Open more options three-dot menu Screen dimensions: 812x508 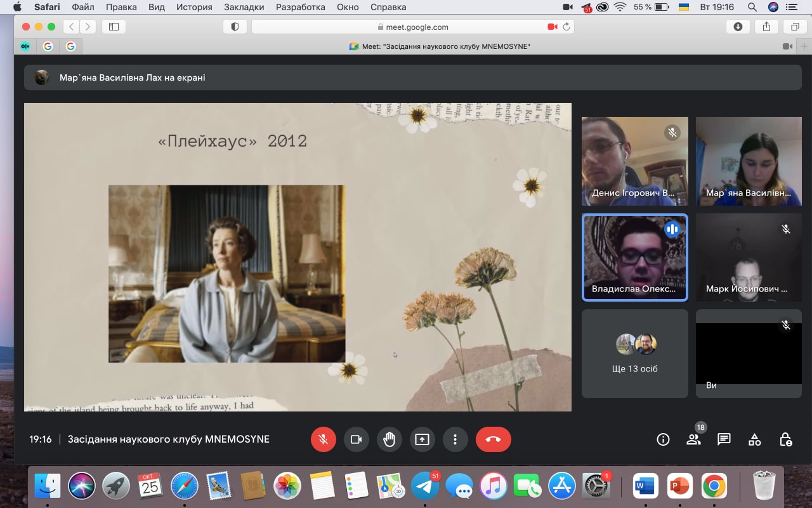tap(455, 439)
